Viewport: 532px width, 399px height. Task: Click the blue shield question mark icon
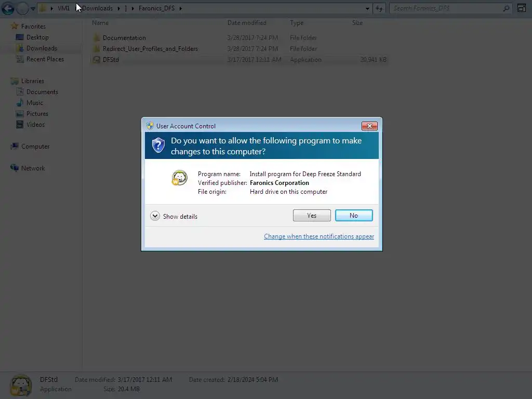(x=158, y=145)
